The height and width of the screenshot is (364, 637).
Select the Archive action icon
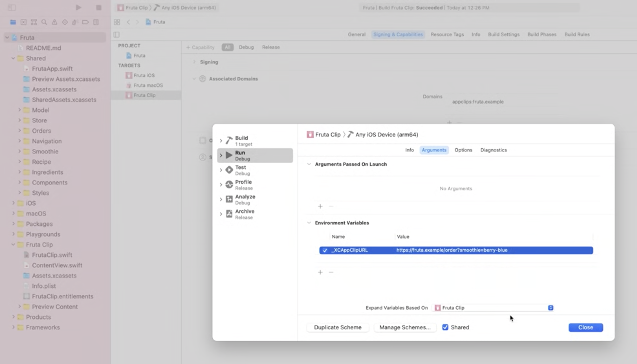point(229,214)
